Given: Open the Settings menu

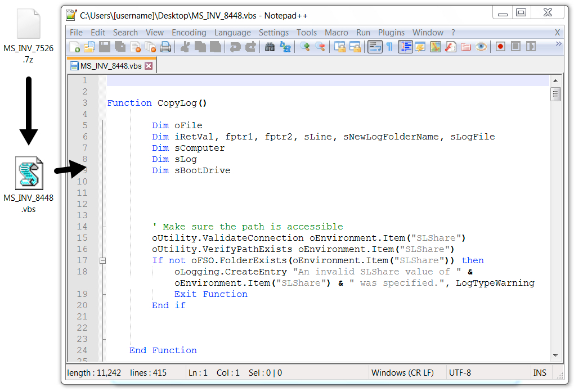Looking at the screenshot, I should click(273, 33).
